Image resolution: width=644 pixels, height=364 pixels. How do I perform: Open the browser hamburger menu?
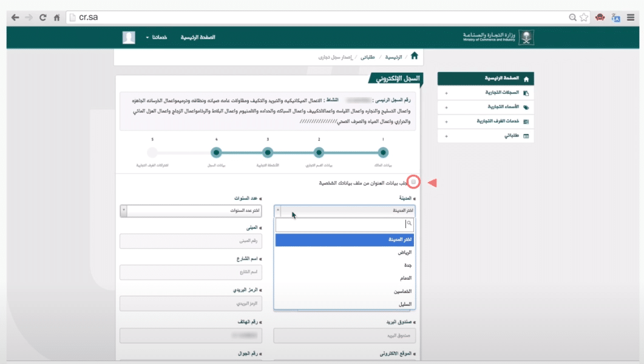click(631, 17)
